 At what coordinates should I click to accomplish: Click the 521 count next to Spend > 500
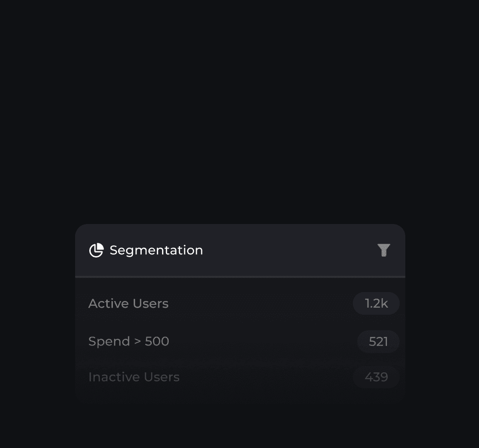tap(378, 341)
